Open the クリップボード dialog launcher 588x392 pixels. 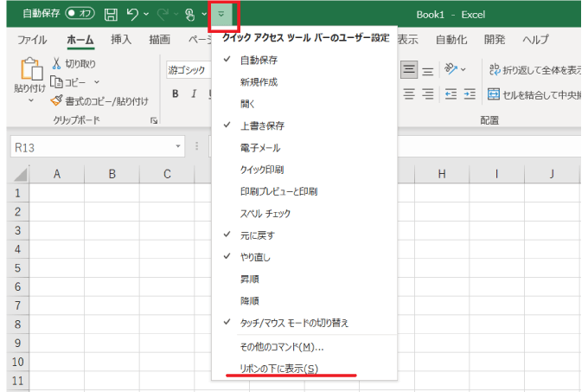point(154,120)
